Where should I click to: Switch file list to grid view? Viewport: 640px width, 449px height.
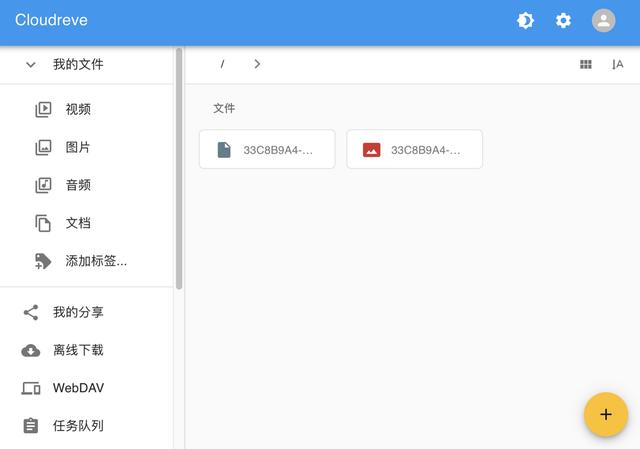[x=586, y=64]
